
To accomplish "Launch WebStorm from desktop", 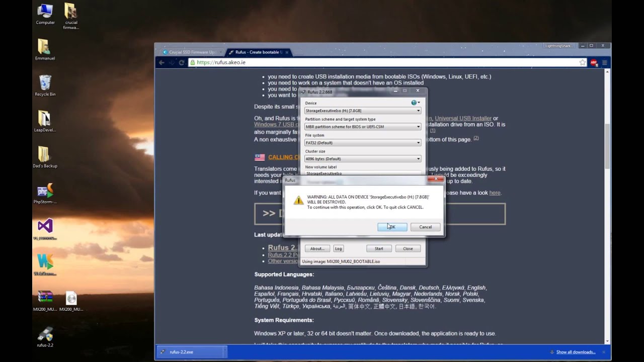I will coord(45,265).
